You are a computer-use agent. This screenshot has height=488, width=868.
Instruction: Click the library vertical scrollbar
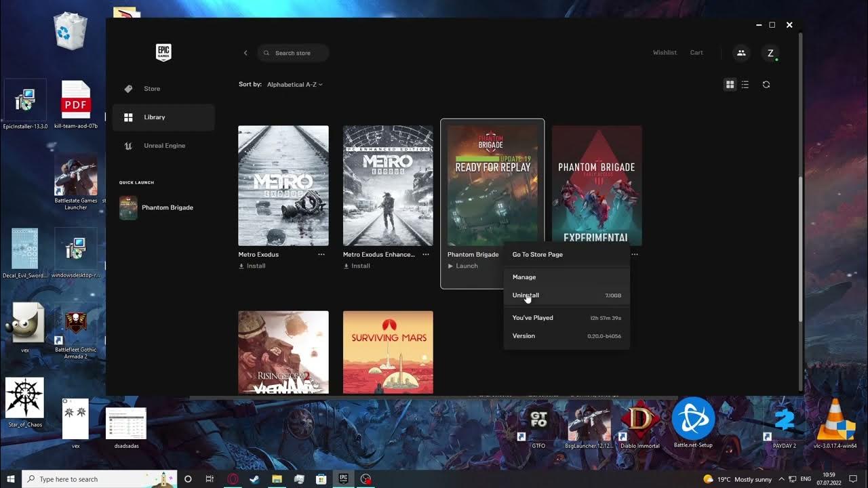(x=800, y=249)
